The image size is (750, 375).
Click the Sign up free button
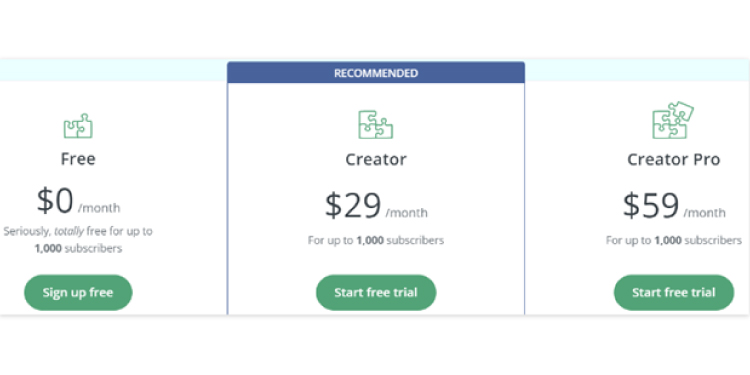tap(78, 292)
